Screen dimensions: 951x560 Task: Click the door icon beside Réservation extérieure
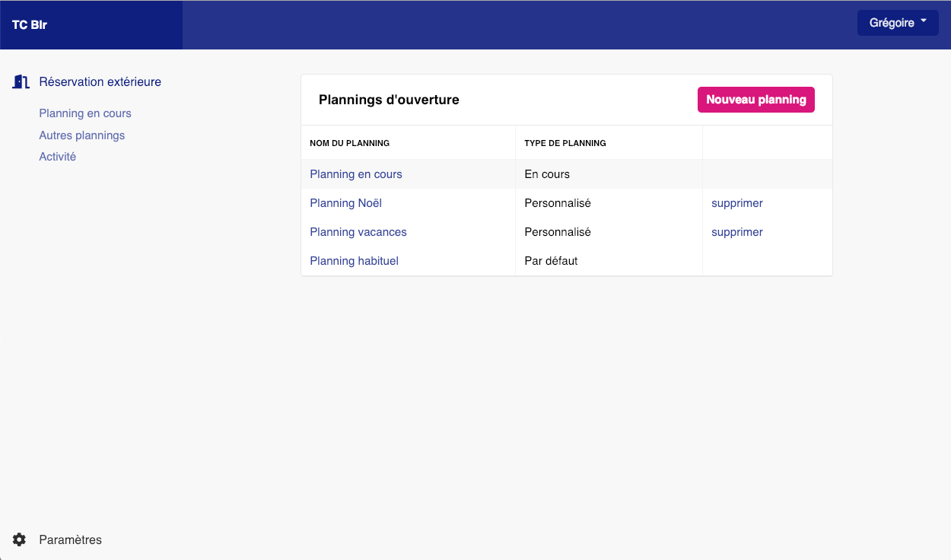21,82
